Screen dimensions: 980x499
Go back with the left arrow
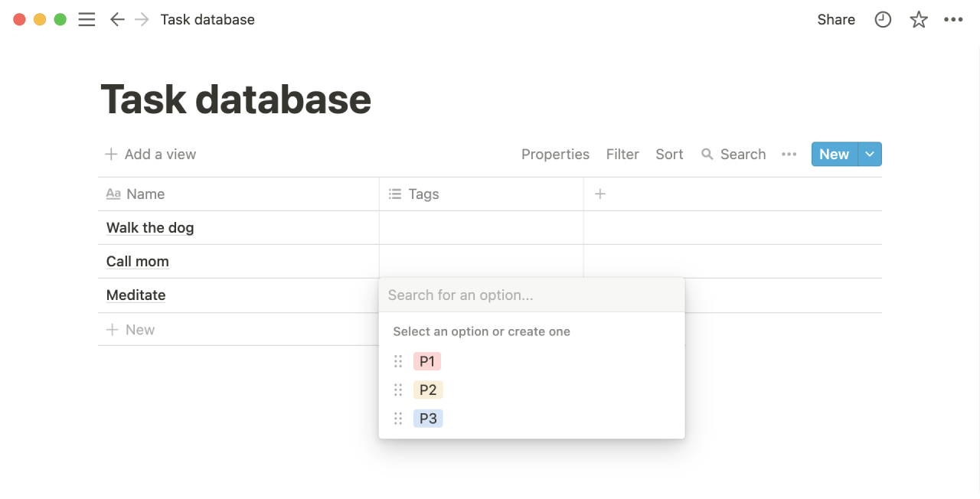pos(117,20)
